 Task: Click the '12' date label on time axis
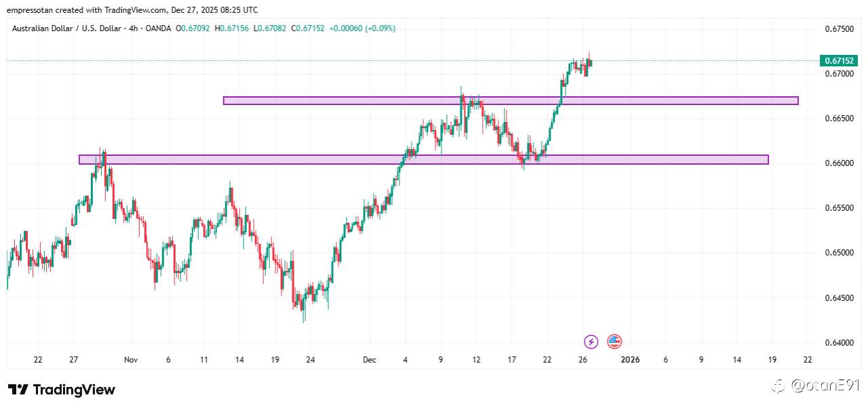pyautogui.click(x=476, y=360)
